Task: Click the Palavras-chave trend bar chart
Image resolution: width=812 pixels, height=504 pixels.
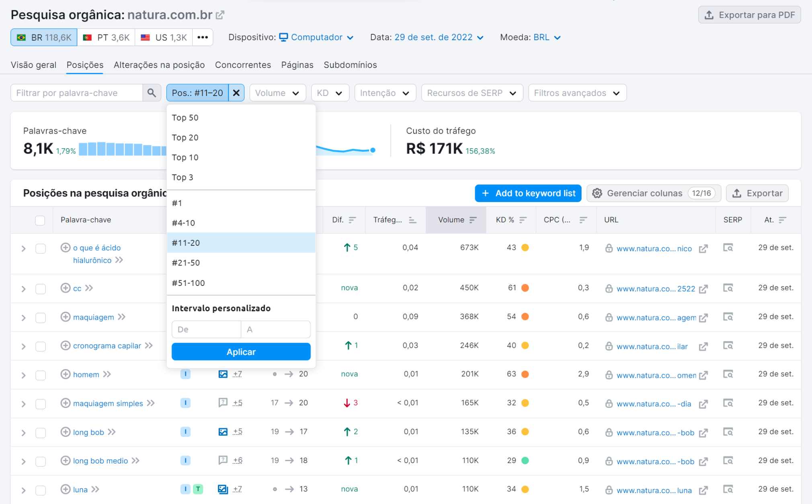Action: click(123, 149)
